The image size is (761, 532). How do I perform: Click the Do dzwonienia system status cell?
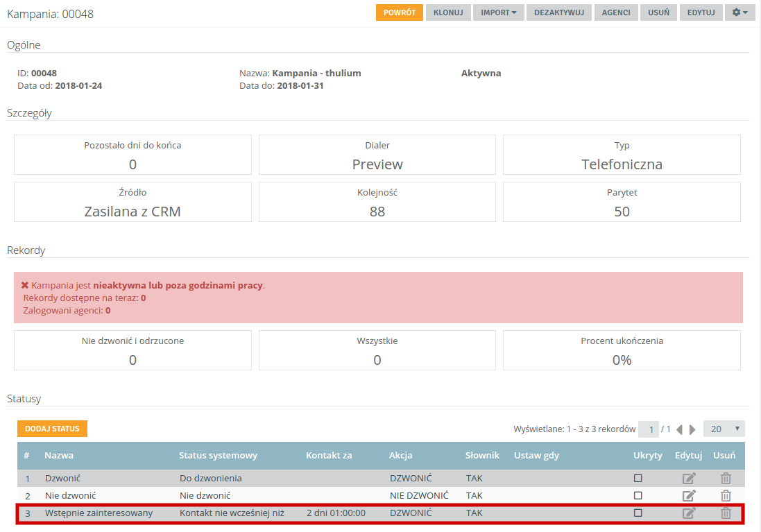tap(210, 478)
